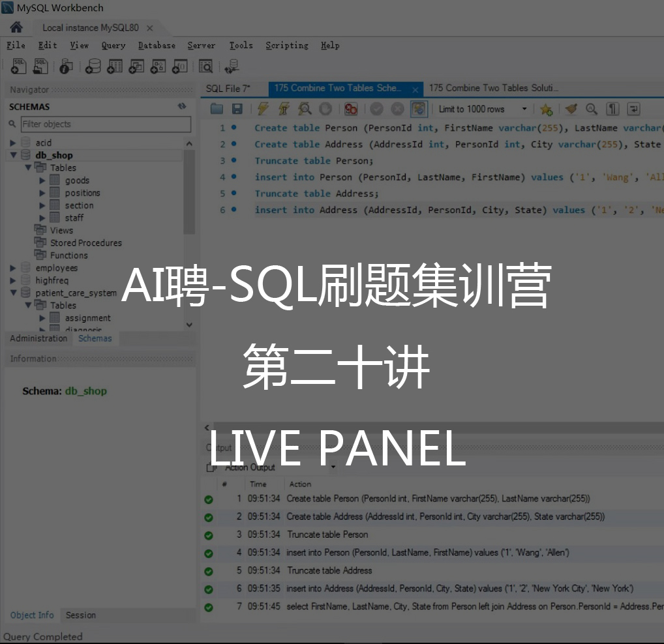Refresh schemas list icon
664x644 pixels.
(182, 106)
